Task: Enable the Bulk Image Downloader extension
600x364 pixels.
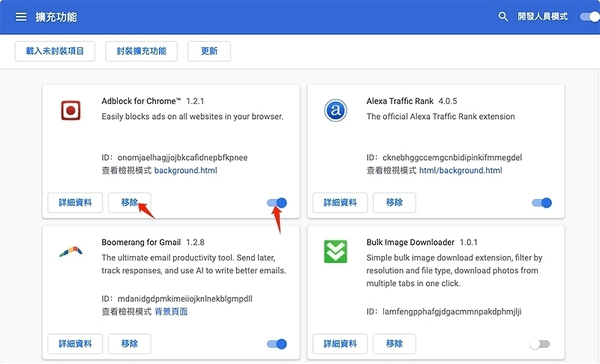Action: (539, 344)
